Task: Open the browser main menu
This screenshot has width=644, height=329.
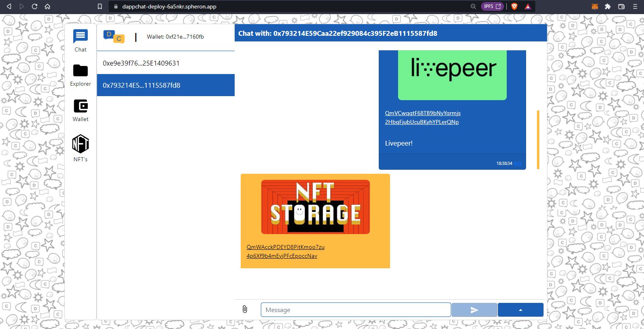Action: 635,6
